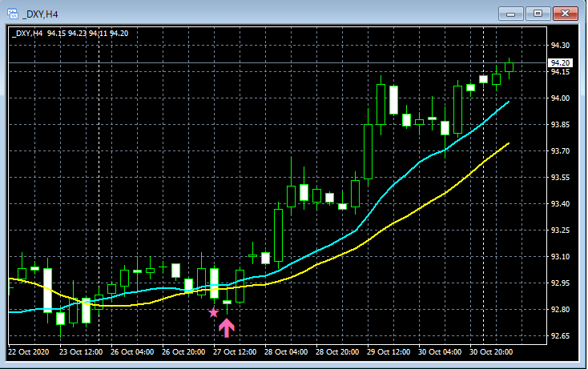Click the last candlestick near 94.20

point(509,67)
